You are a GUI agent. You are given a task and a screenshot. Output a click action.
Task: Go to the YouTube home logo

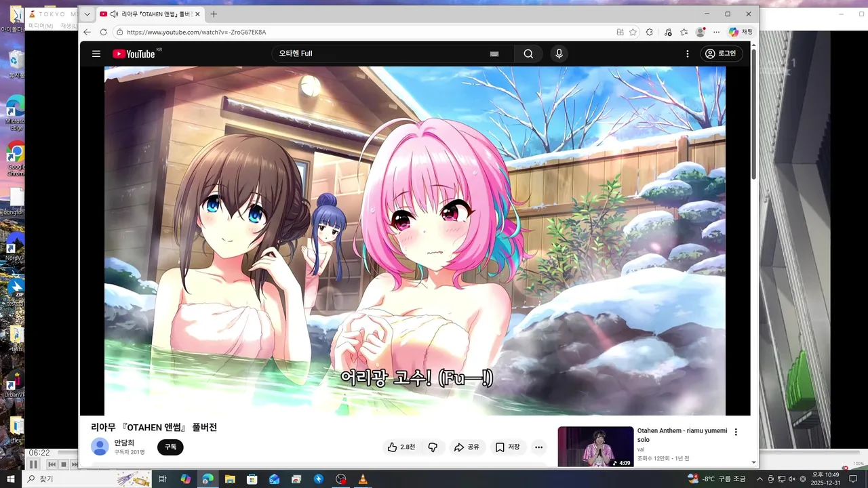click(x=134, y=54)
